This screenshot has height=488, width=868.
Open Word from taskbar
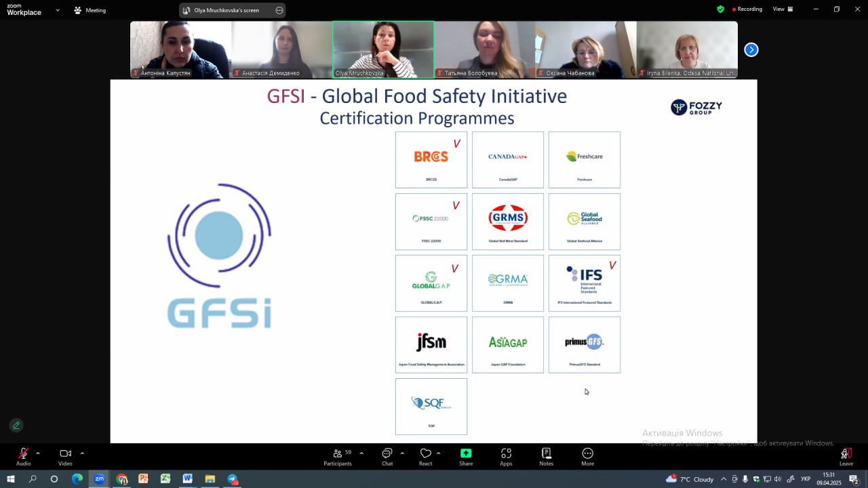(187, 479)
